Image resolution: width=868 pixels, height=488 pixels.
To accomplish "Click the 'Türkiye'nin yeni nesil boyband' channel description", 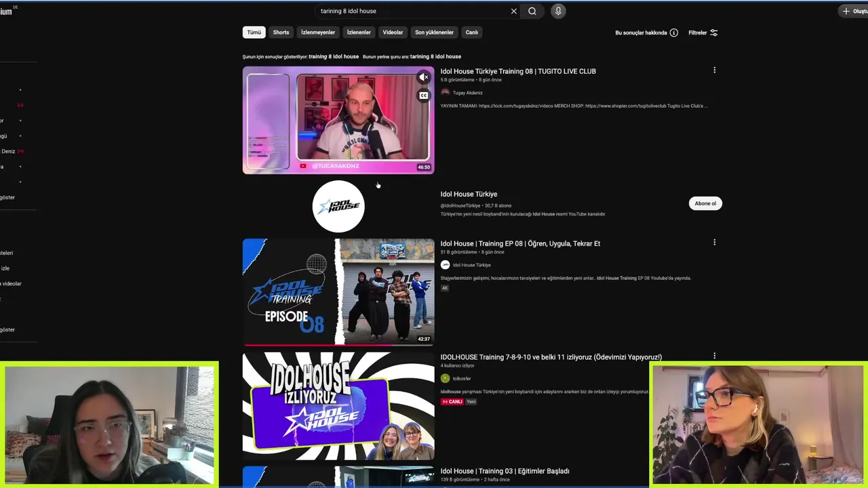I will [523, 214].
